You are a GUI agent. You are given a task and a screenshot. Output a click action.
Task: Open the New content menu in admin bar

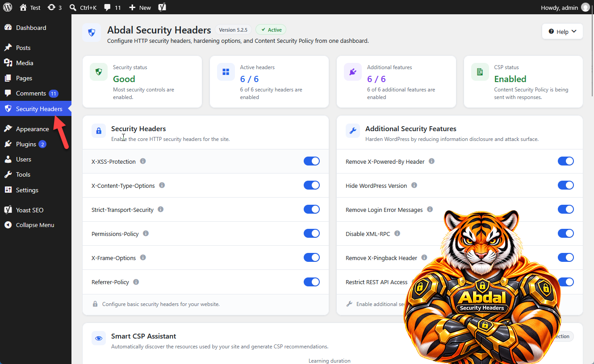click(x=140, y=7)
